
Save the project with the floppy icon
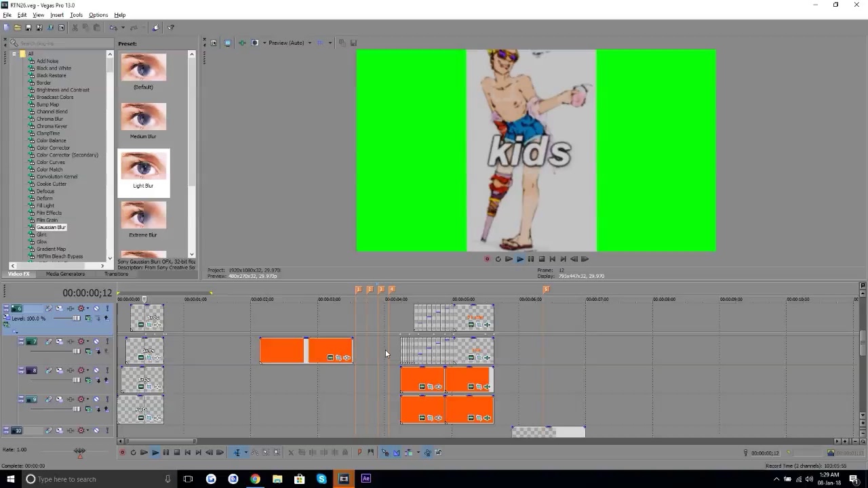pyautogui.click(x=28, y=28)
